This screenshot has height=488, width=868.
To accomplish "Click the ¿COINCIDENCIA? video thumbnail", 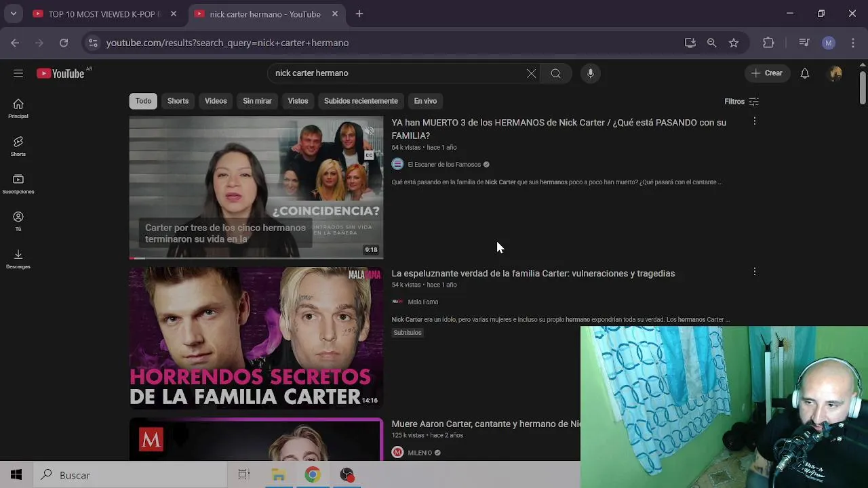I will coord(256,188).
